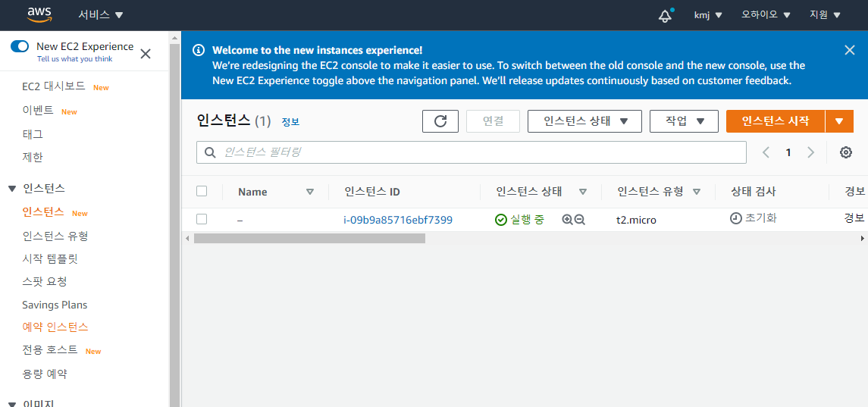This screenshot has width=868, height=407.
Task: Open the AWS home logo
Action: [x=39, y=15]
